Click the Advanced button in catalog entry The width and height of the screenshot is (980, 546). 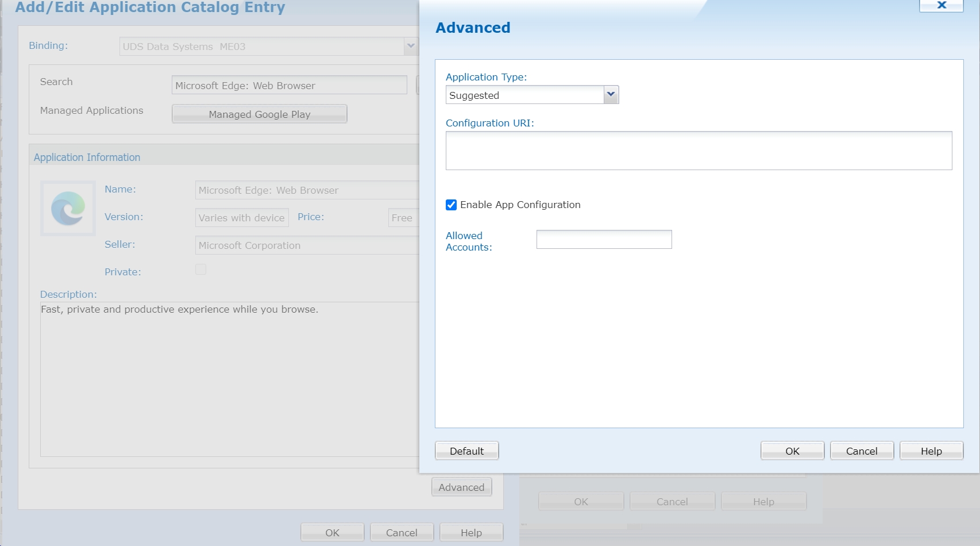[461, 487]
